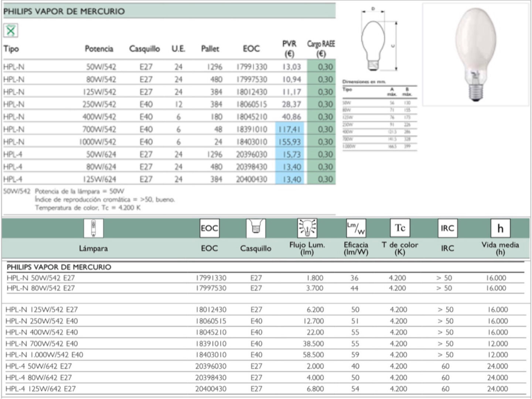The width and height of the screenshot is (532, 399).
Task: Click the EOC icon box in the green header
Action: pyautogui.click(x=209, y=228)
